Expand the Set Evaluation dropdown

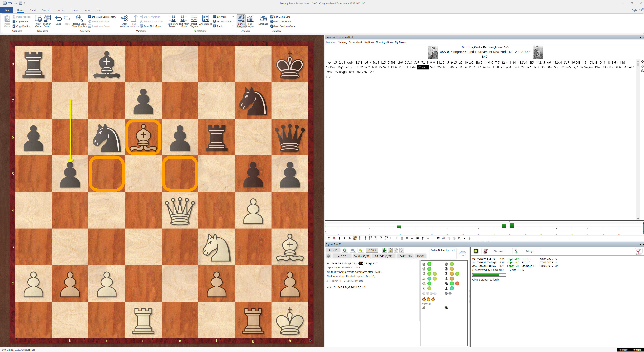click(x=233, y=21)
